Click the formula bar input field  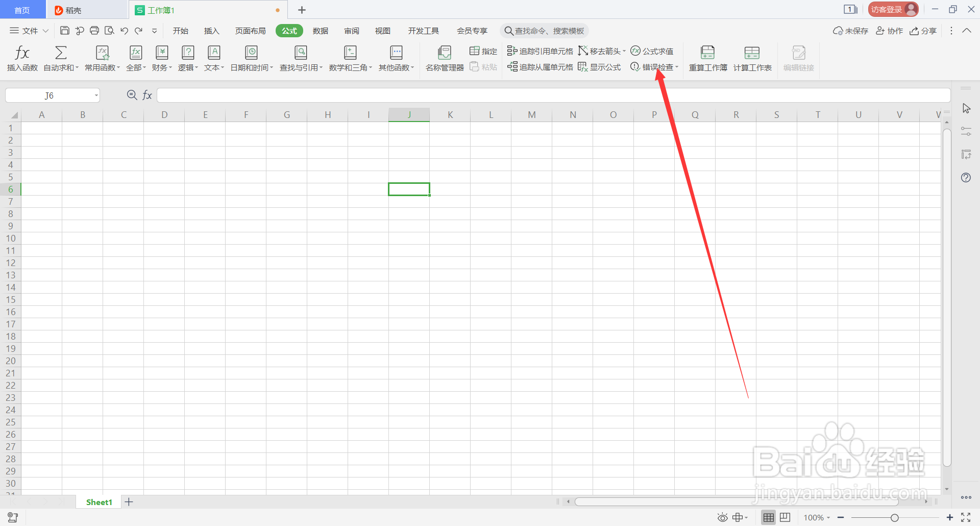pyautogui.click(x=553, y=95)
